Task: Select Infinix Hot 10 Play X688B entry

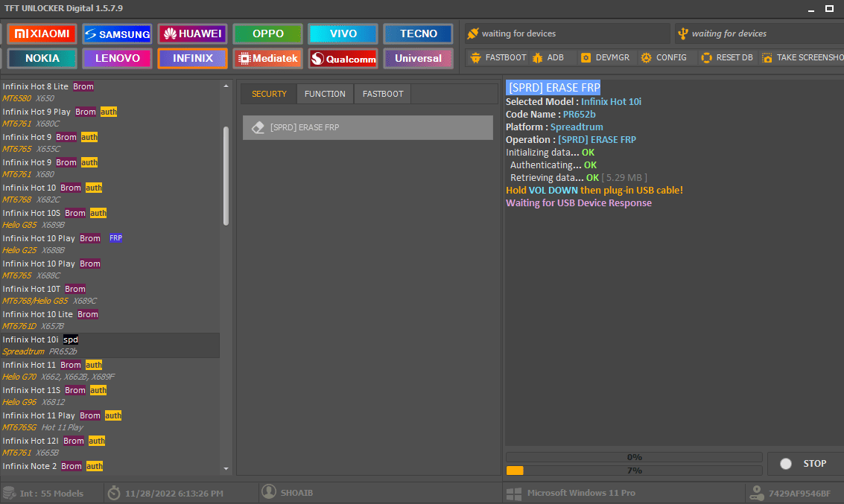Action: pos(110,243)
